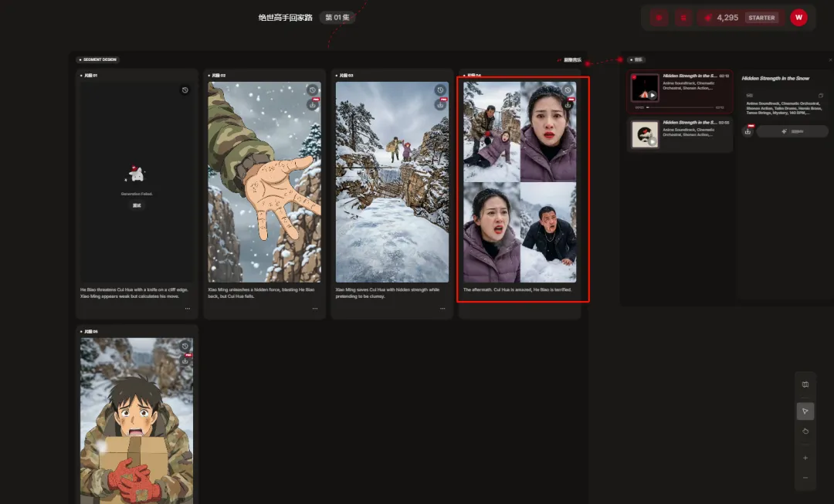834x504 pixels.
Task: Click the music link label above segments
Action: [x=571, y=60]
